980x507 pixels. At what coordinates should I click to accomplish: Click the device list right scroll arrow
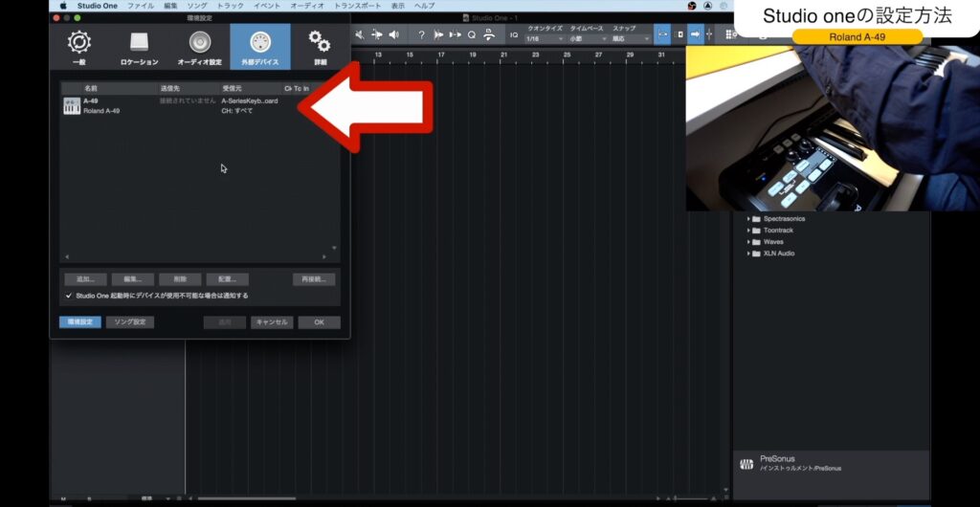point(324,256)
